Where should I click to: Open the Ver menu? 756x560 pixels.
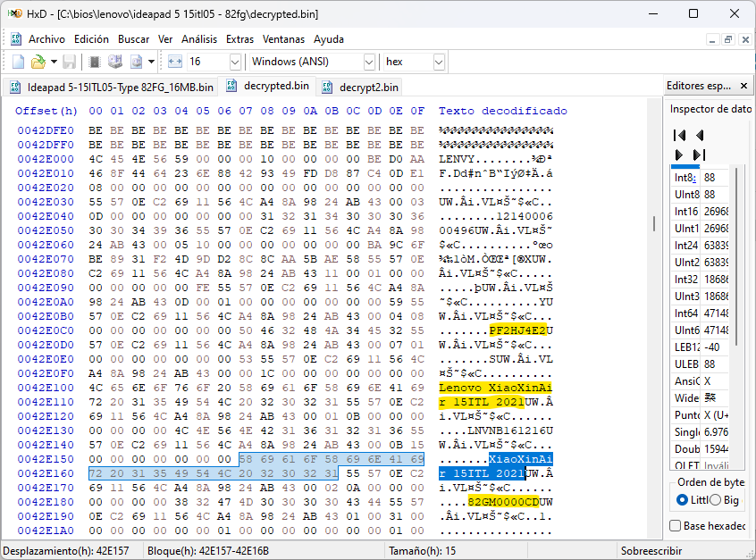click(165, 39)
